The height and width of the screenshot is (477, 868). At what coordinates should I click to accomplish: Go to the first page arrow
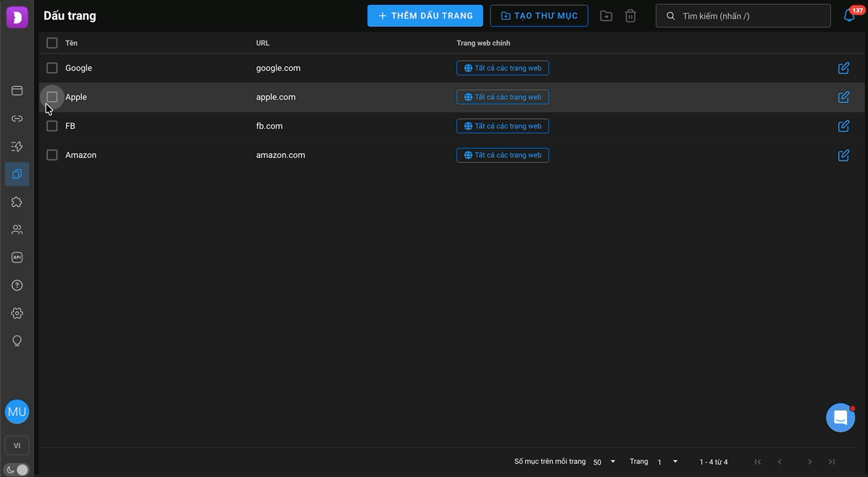(x=758, y=462)
